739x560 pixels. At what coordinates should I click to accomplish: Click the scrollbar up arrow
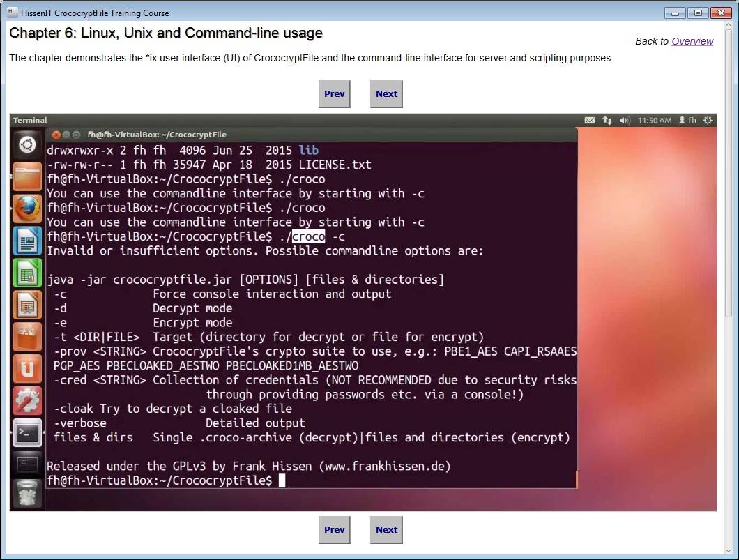coord(729,25)
